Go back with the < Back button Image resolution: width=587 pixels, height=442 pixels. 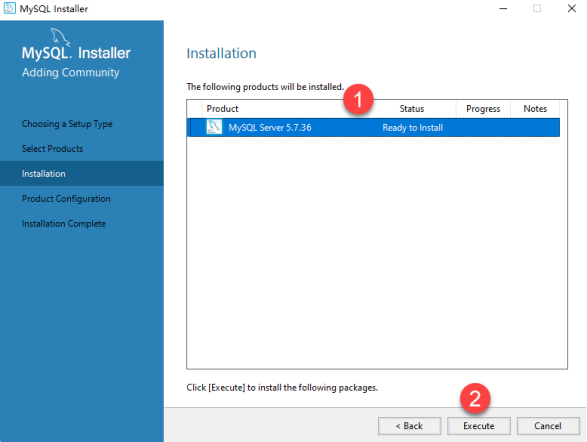tap(409, 426)
